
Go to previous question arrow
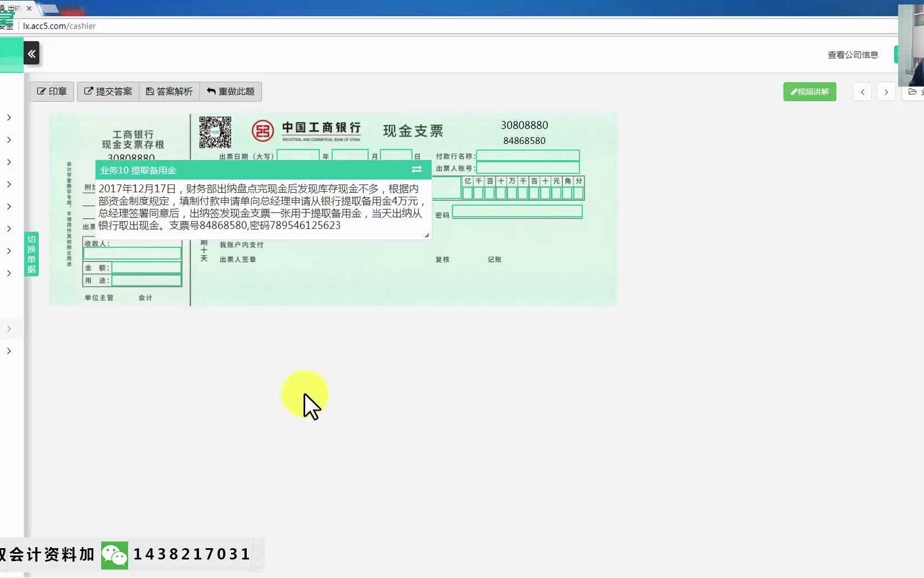862,92
